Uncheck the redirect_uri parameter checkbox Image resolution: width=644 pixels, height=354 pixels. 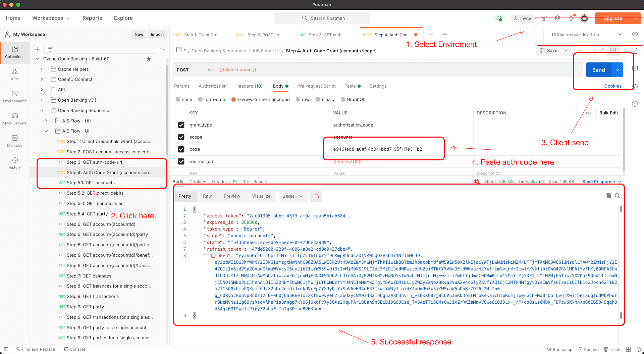point(181,161)
